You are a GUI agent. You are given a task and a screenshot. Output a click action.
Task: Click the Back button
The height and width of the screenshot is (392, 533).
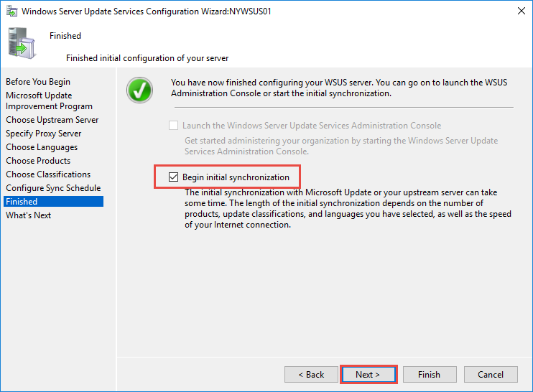tap(311, 374)
